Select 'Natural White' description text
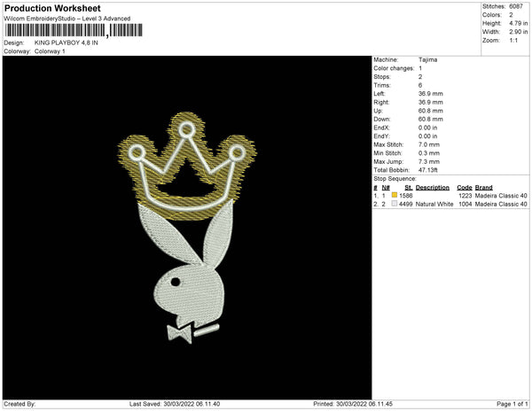The width and height of the screenshot is (532, 411). [434, 204]
